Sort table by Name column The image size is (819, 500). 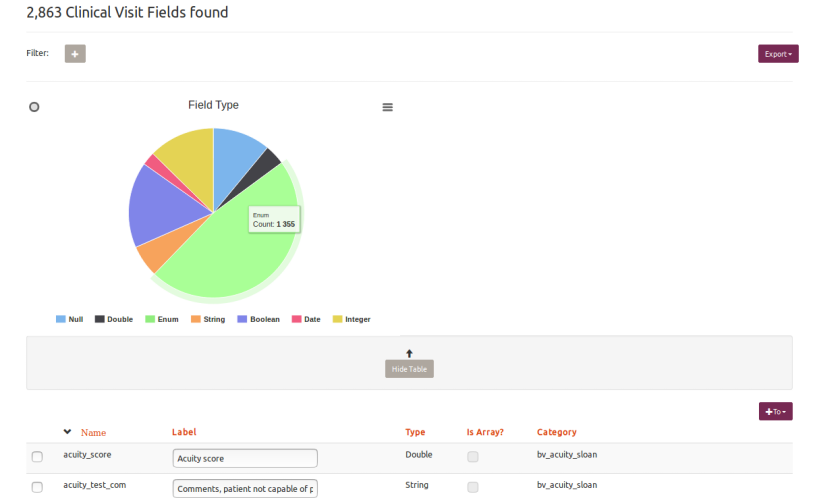click(93, 433)
